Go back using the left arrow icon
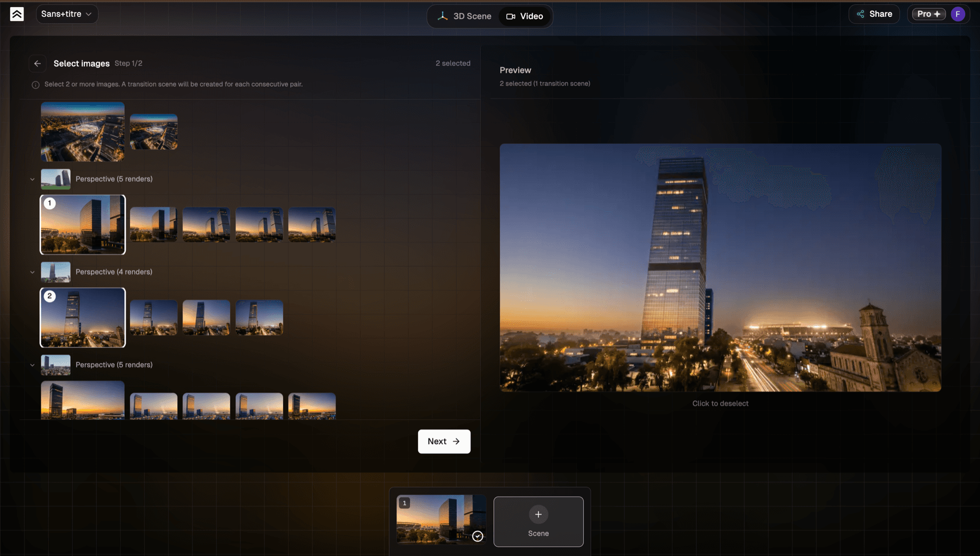The height and width of the screenshot is (556, 980). tap(38, 64)
